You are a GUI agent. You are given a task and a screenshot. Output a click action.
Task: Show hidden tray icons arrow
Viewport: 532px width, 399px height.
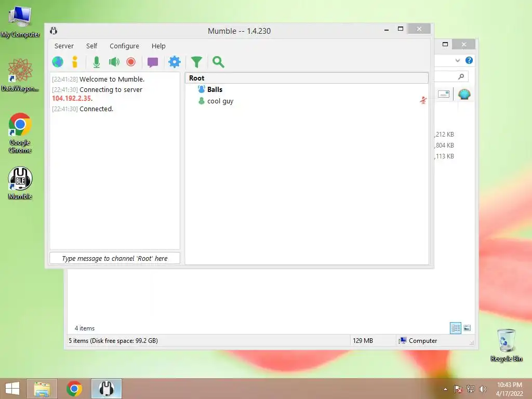click(445, 389)
